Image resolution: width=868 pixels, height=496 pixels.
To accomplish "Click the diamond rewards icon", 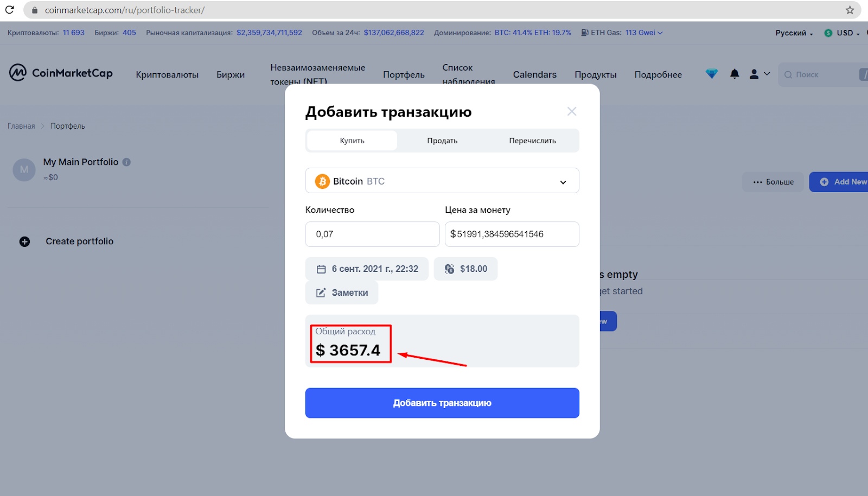I will tap(712, 74).
